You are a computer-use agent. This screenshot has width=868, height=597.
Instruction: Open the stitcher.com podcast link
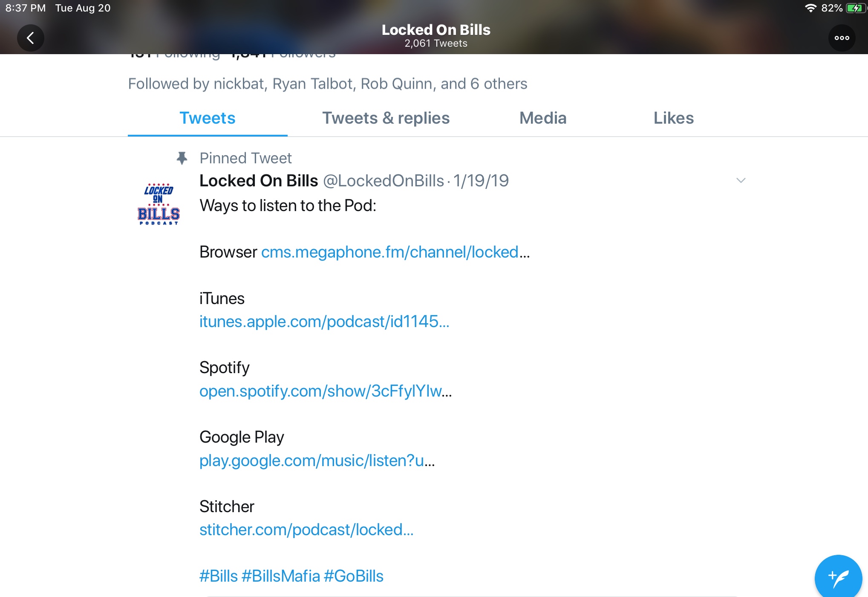click(x=306, y=530)
